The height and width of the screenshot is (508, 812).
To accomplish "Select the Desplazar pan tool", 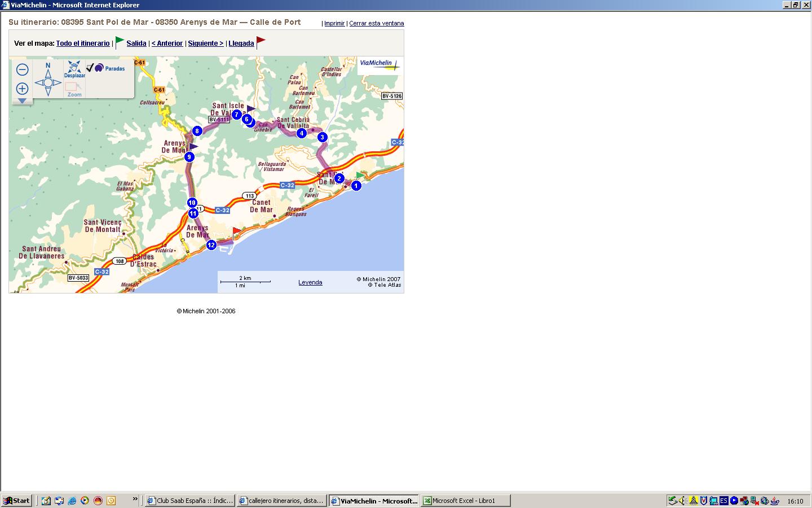I will (74, 69).
